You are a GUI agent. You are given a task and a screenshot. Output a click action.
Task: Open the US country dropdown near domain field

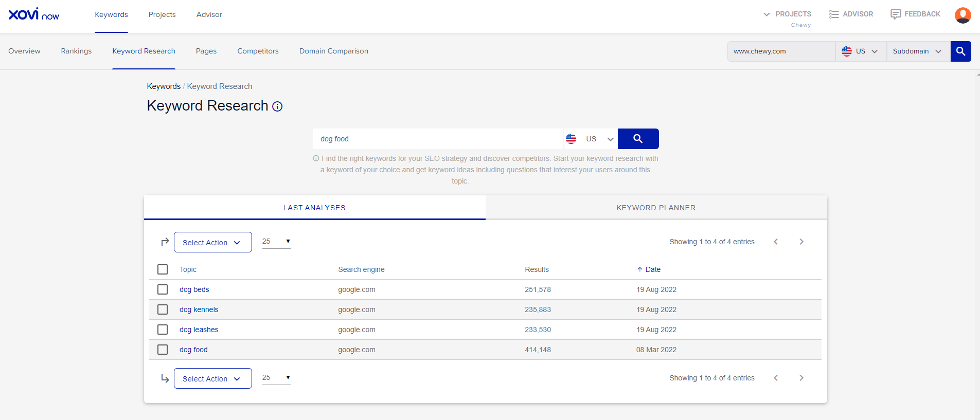click(861, 51)
